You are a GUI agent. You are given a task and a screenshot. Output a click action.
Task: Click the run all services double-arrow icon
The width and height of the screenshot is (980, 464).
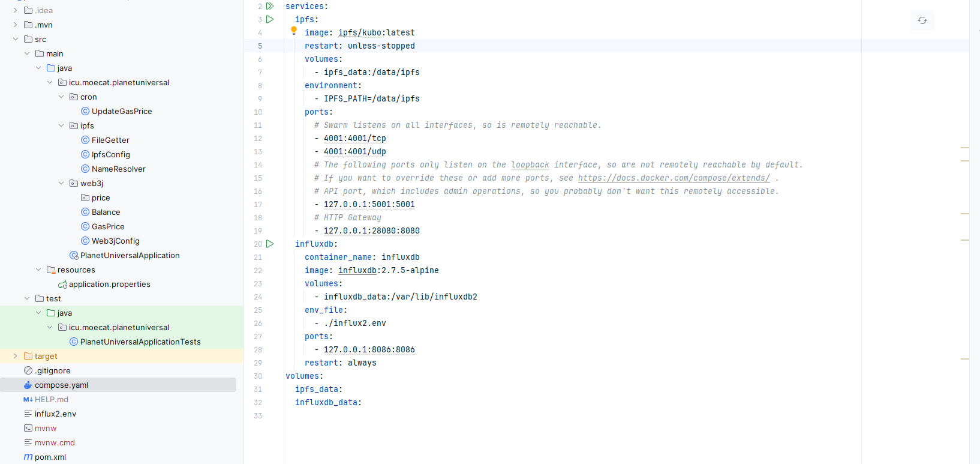tap(270, 6)
